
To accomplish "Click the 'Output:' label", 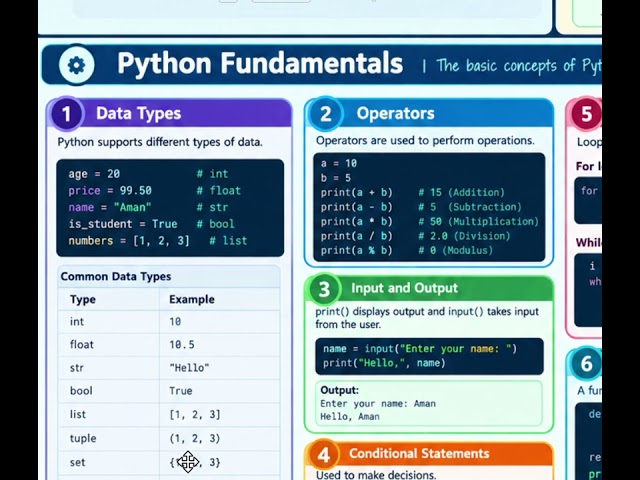I will click(340, 390).
